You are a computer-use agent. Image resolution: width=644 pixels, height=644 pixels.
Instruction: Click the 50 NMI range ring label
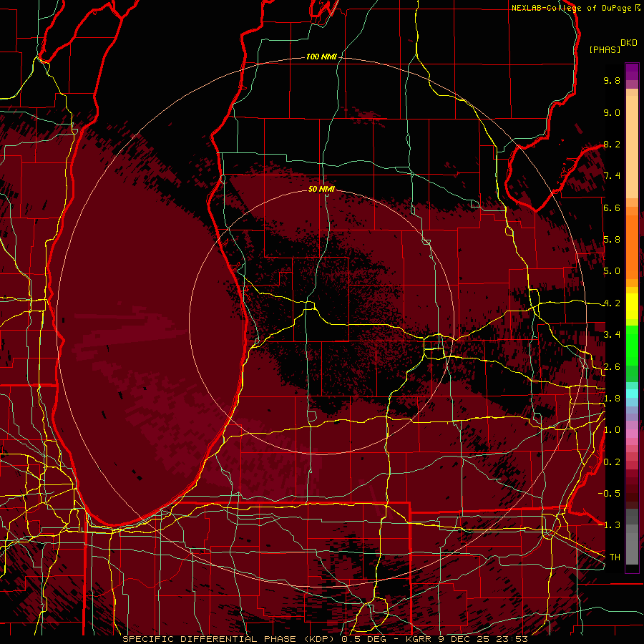point(321,189)
